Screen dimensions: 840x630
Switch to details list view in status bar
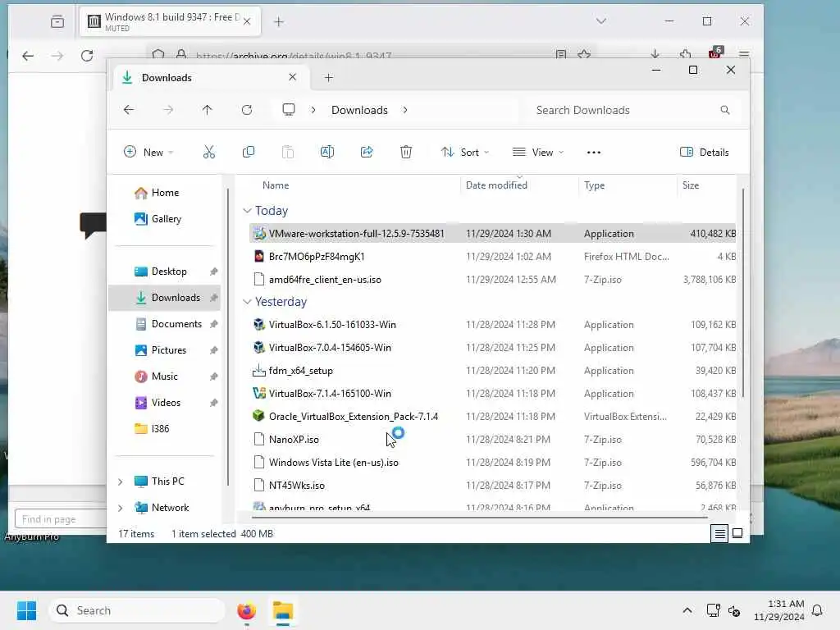click(x=719, y=533)
